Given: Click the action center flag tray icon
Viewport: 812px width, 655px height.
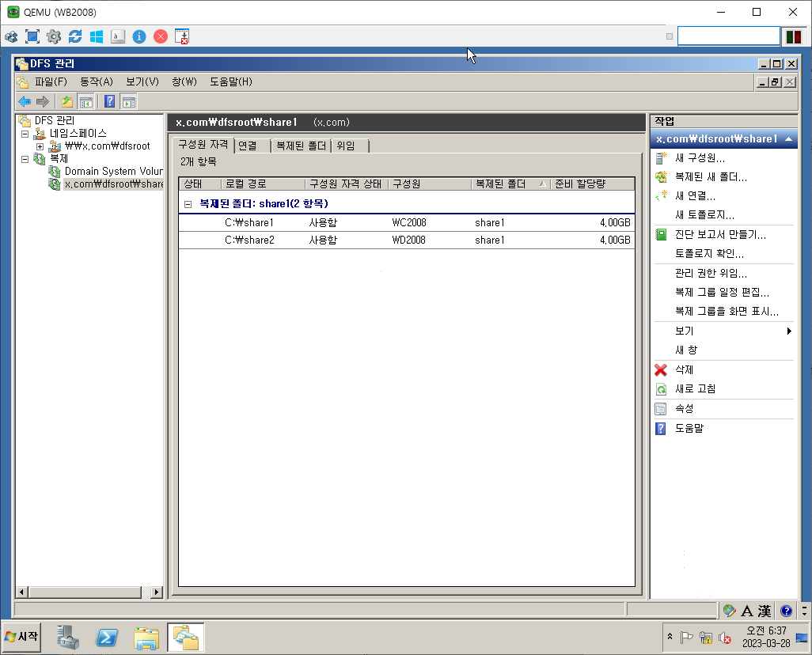Looking at the screenshot, I should (x=687, y=638).
